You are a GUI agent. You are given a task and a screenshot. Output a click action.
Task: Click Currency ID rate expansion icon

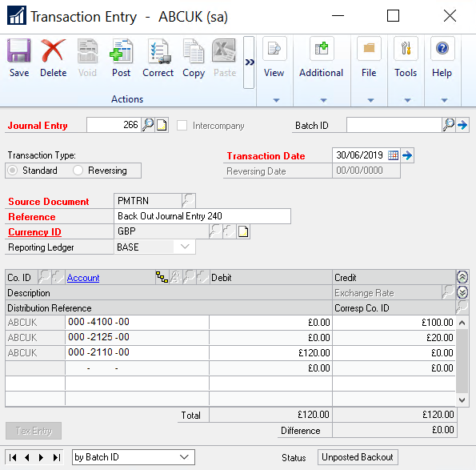click(x=230, y=231)
